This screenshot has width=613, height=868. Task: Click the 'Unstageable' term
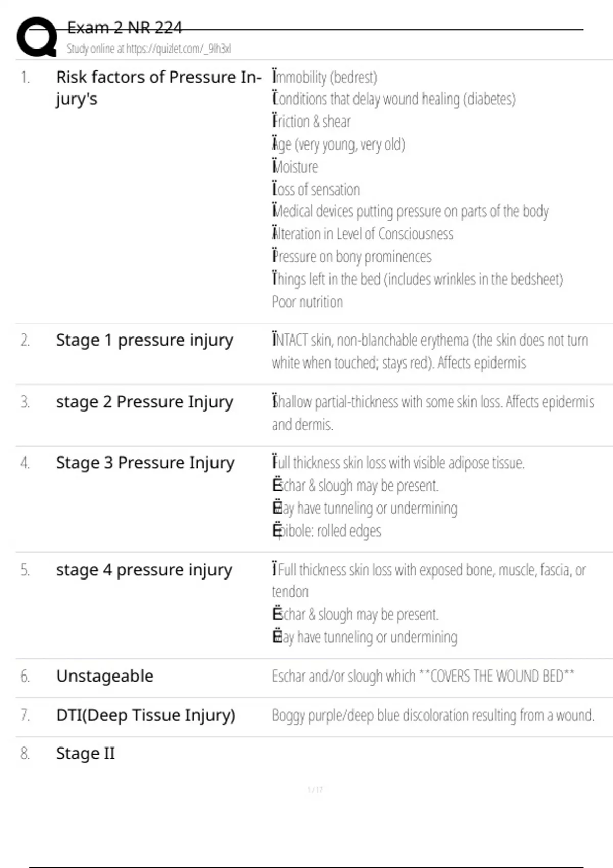(105, 676)
